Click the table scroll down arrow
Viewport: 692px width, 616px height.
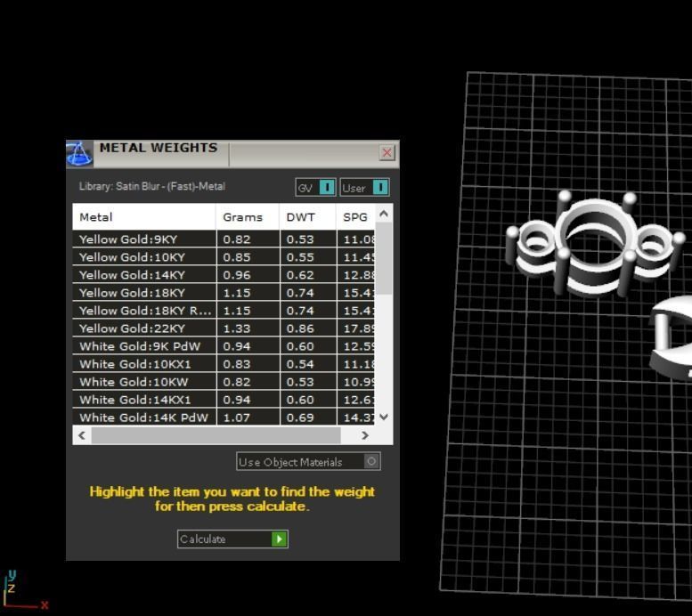click(384, 417)
